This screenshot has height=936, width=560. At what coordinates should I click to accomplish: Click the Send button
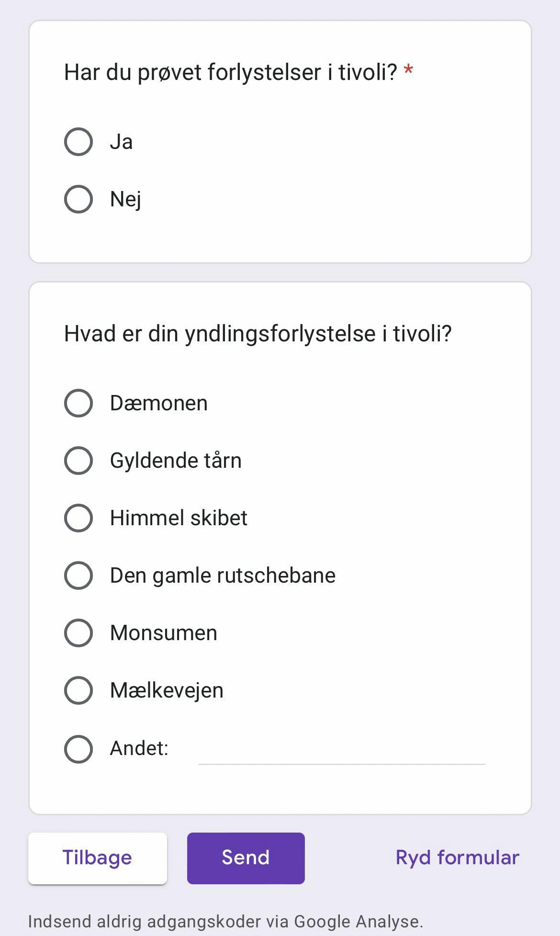click(245, 858)
